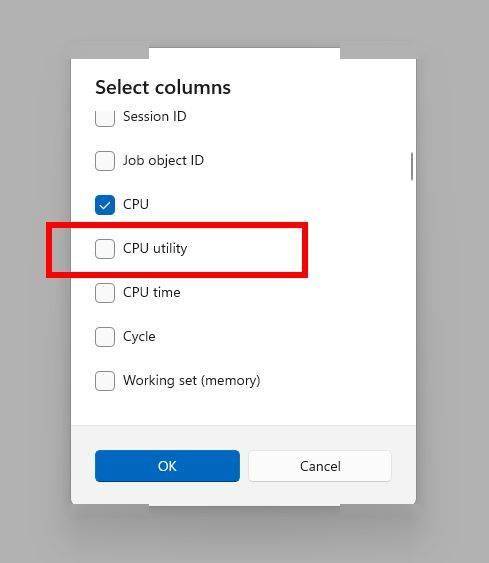This screenshot has height=563, width=489.
Task: Check the Working set (memory) checkbox
Action: click(105, 381)
